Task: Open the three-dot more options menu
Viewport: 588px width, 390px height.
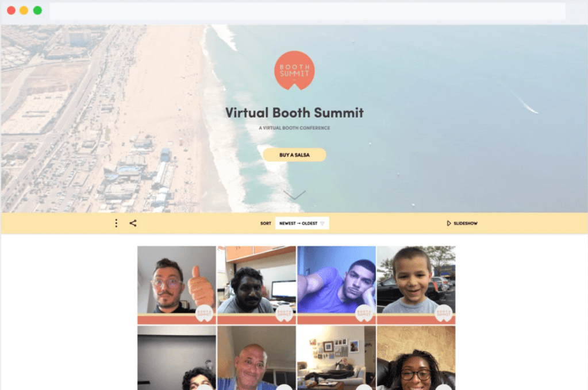Action: [x=116, y=223]
